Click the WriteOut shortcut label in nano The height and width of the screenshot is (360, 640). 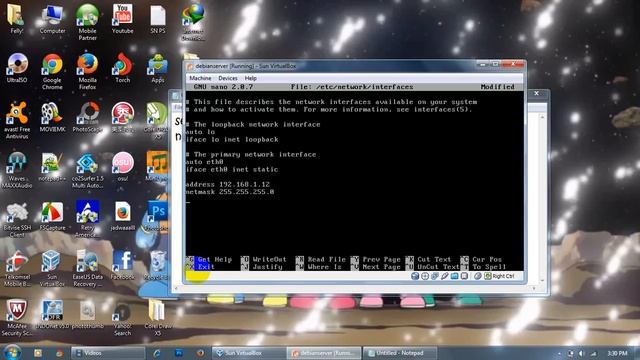click(269, 260)
